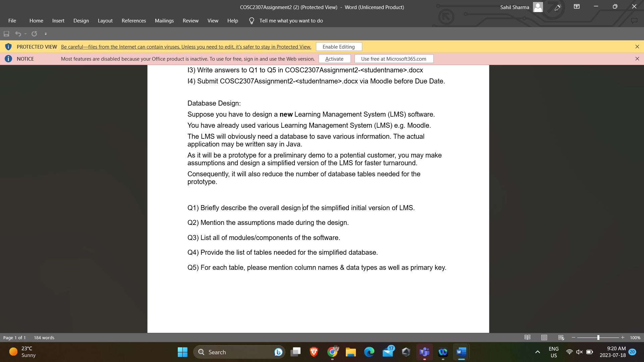Open Microsoft Teams from the taskbar
This screenshot has width=644, height=362.
[x=424, y=352]
